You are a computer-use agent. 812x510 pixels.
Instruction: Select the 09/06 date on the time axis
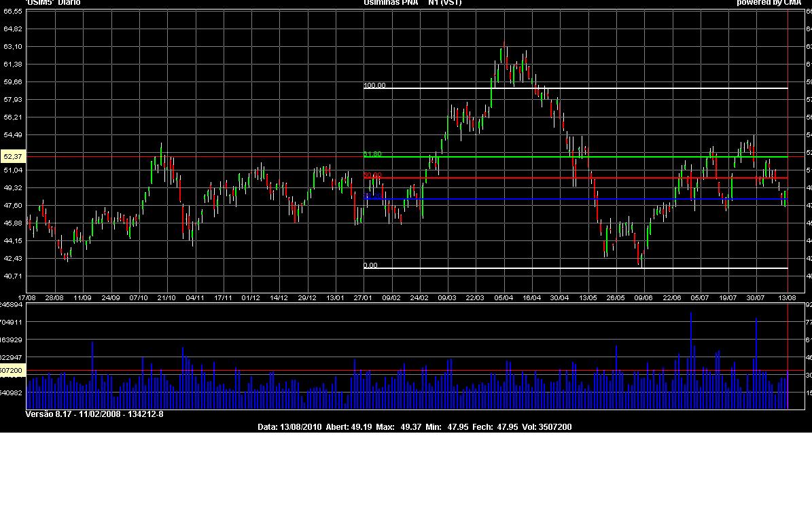pyautogui.click(x=643, y=297)
